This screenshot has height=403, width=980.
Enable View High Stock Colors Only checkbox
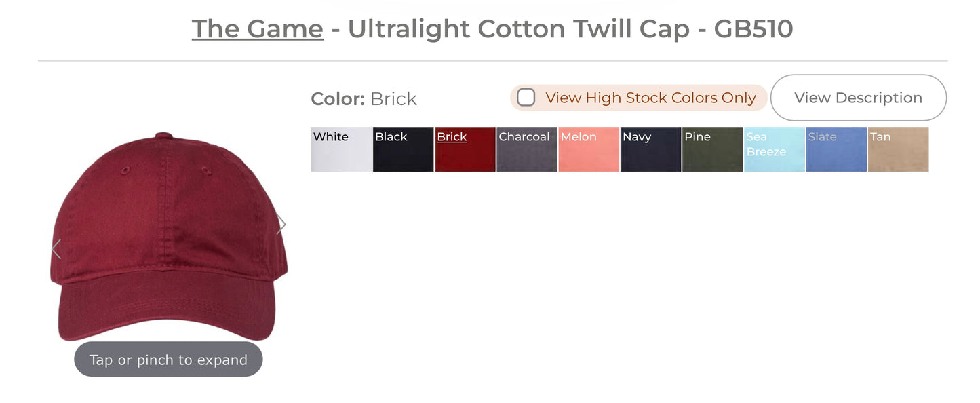pyautogui.click(x=526, y=98)
